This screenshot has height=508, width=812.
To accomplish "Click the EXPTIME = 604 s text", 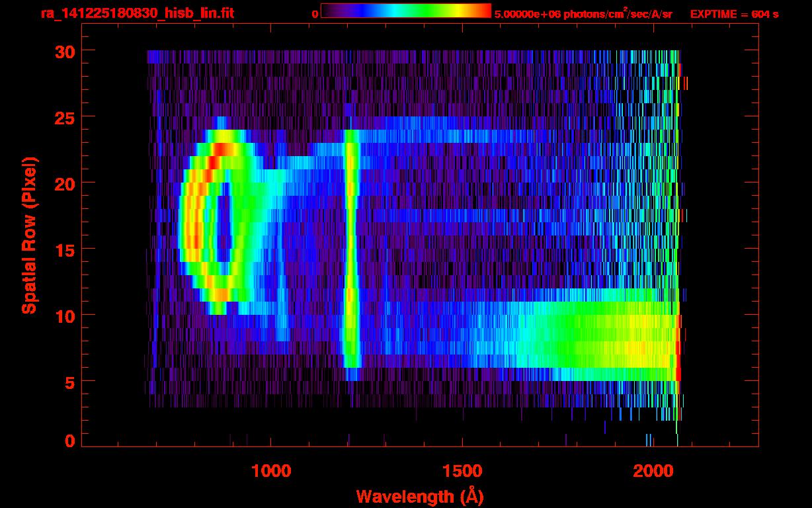I will [x=734, y=14].
